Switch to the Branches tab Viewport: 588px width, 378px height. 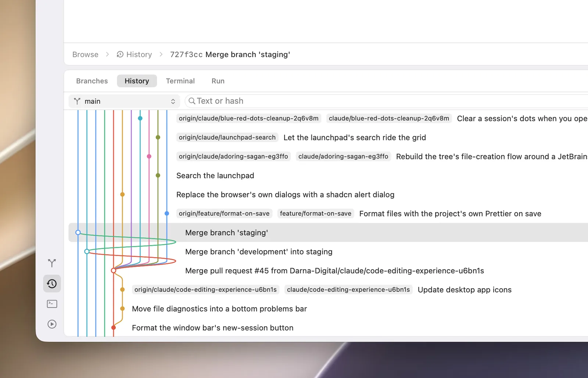pos(92,81)
